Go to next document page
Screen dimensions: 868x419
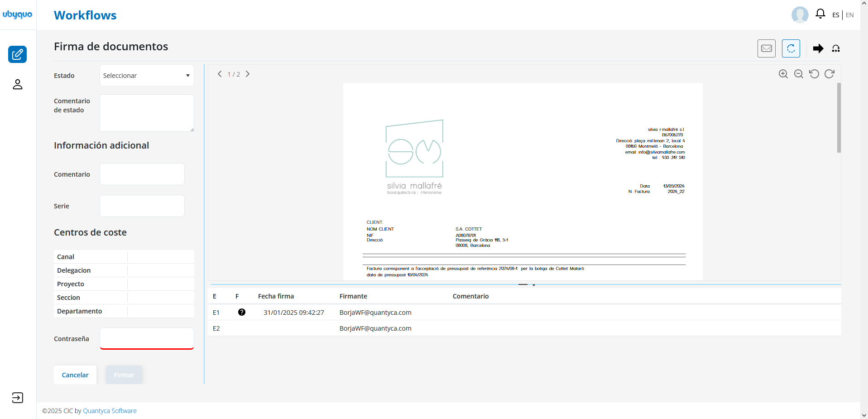tap(248, 74)
